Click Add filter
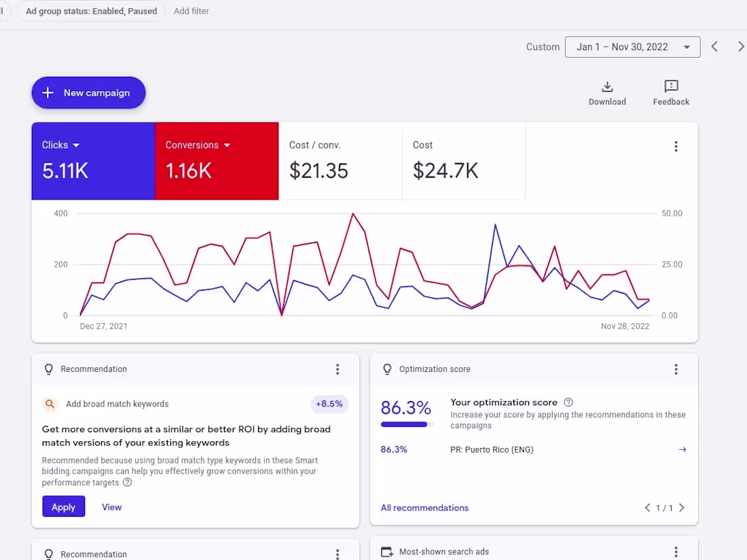 point(191,11)
